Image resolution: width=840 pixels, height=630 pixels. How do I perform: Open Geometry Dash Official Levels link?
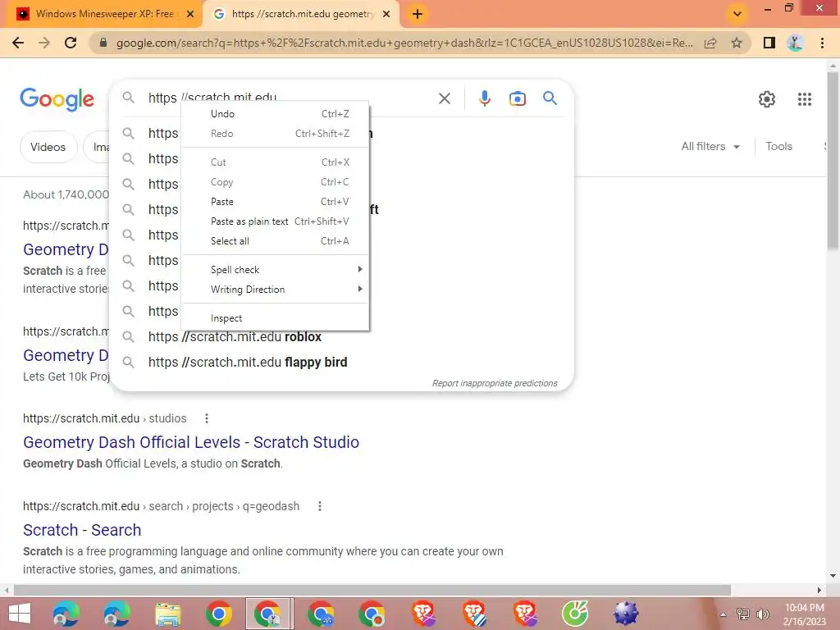(x=190, y=442)
